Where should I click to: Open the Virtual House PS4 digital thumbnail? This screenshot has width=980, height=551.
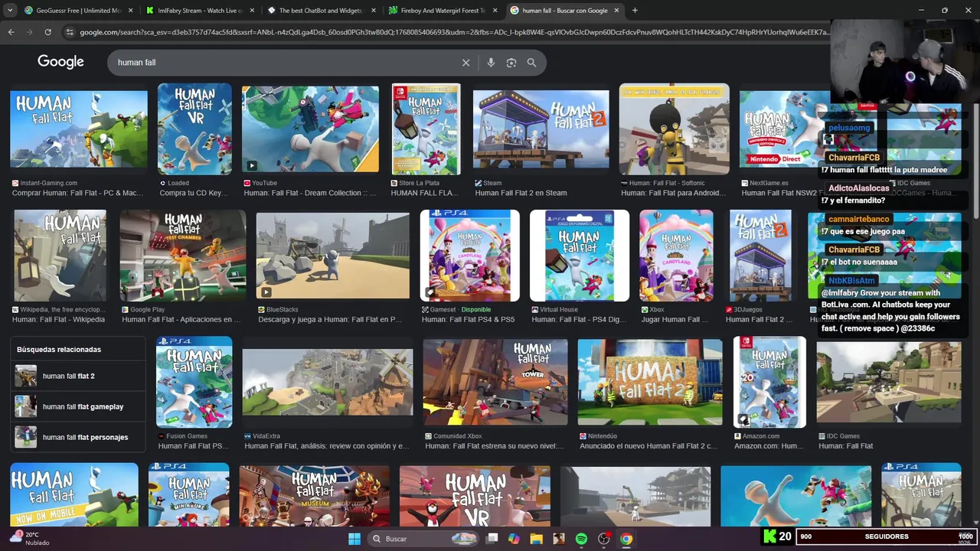click(x=580, y=256)
